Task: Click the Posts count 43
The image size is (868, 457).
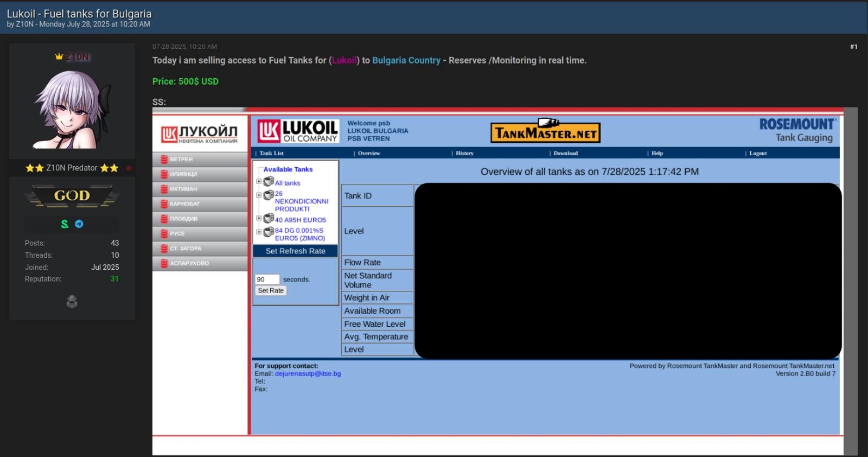Action: tap(115, 243)
